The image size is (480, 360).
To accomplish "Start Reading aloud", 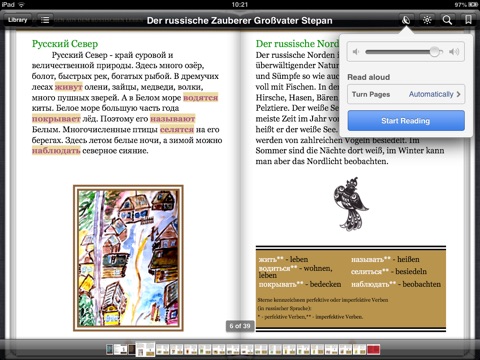I will click(x=406, y=121).
